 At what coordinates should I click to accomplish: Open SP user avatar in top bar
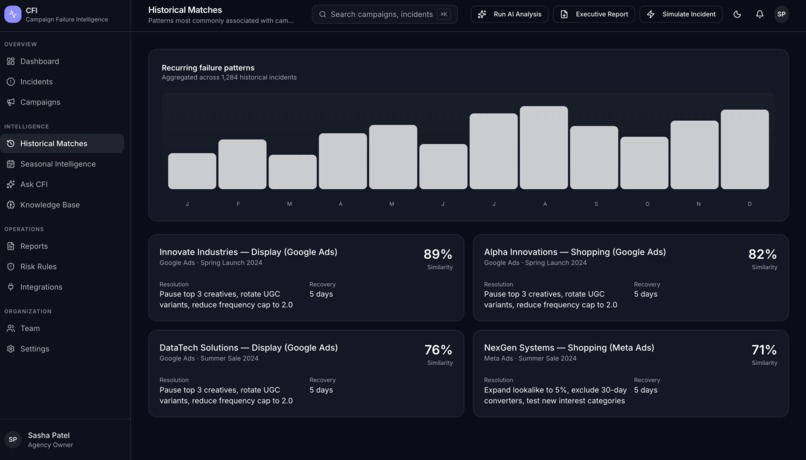pos(781,14)
